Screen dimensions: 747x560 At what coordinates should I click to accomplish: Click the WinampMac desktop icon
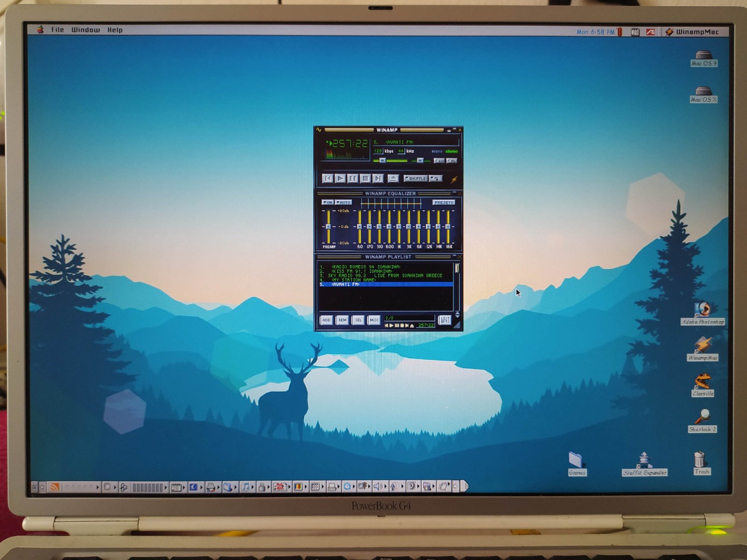[703, 349]
